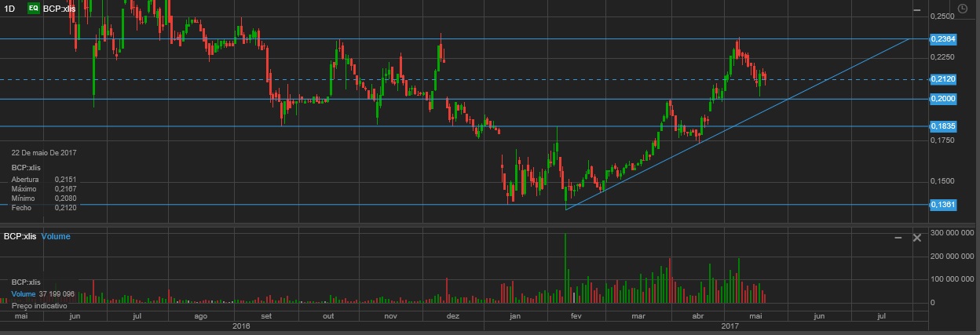Select the 0,1835 support level price tag
Viewport: 980px width, 335px height.
tap(942, 126)
